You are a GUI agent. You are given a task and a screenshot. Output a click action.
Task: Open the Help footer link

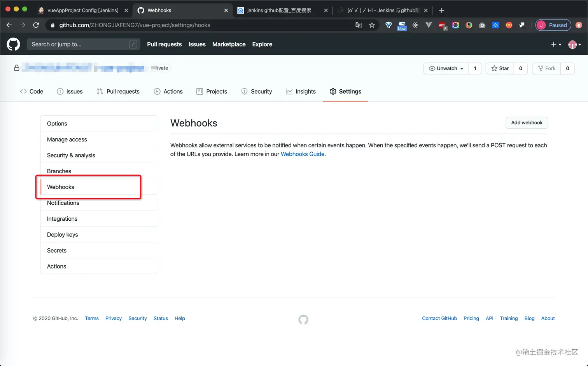point(180,318)
